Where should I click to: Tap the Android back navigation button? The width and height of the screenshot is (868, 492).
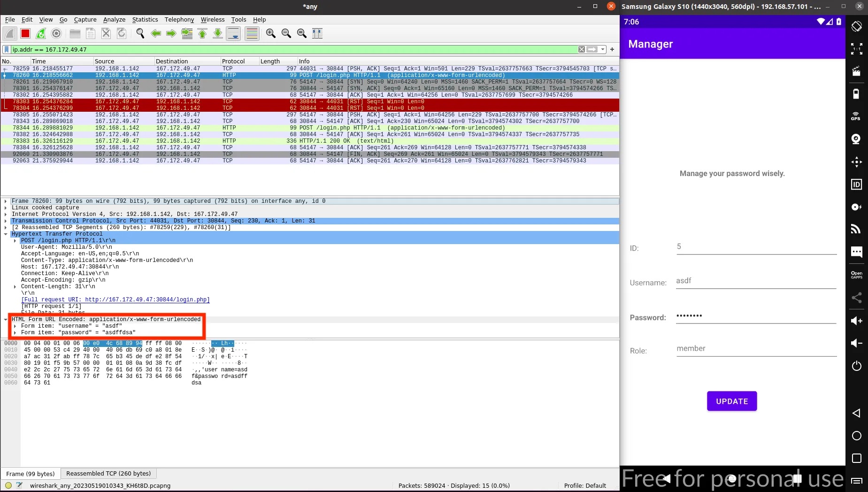[857, 413]
